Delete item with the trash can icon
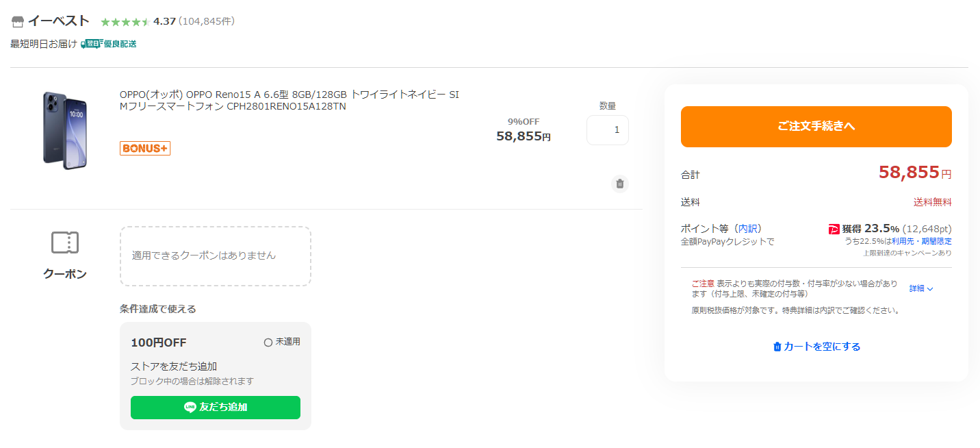The height and width of the screenshot is (448, 980). click(620, 184)
